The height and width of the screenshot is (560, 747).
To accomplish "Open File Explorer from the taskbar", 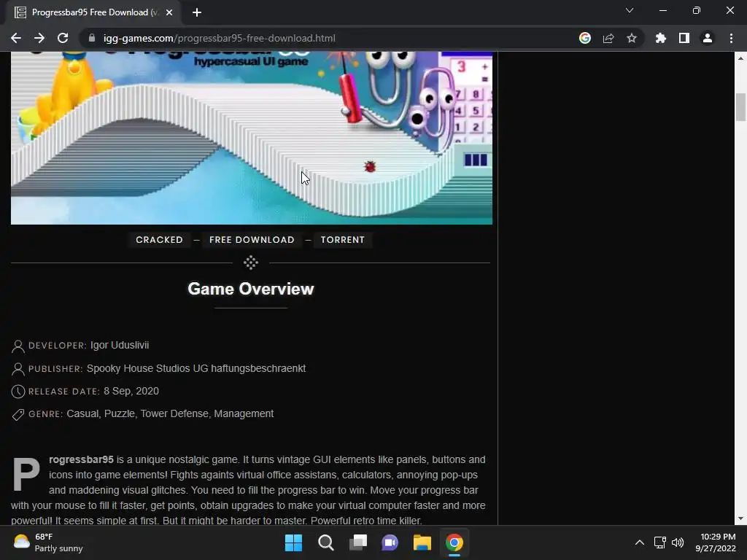I will 422,542.
